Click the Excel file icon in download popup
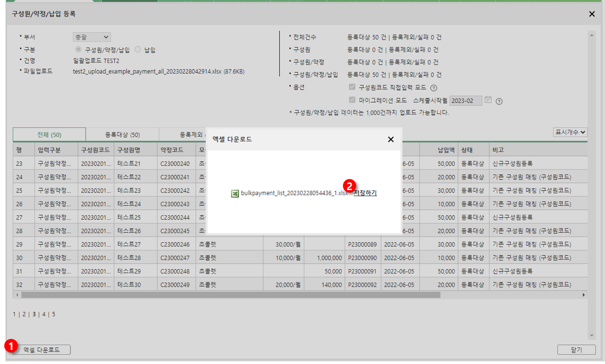 [x=235, y=193]
